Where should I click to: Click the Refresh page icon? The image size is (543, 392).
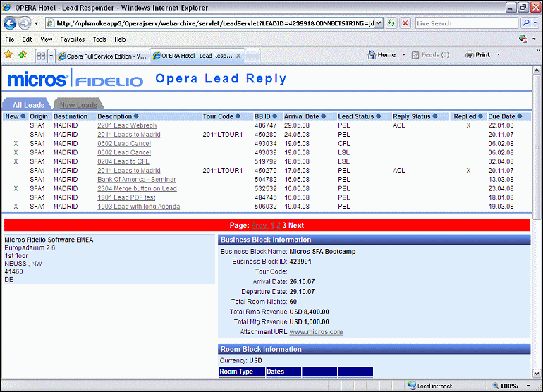(391, 23)
